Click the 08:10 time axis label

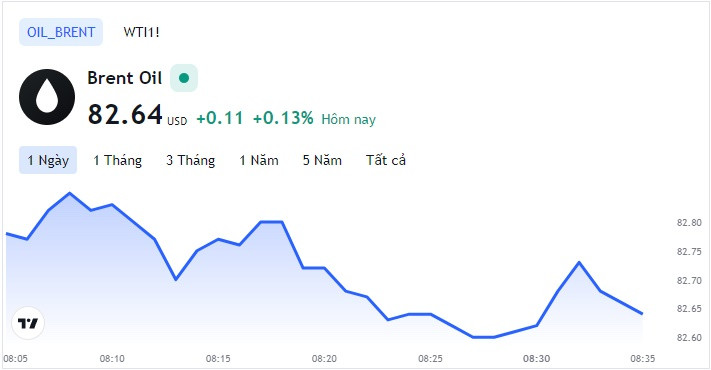click(x=112, y=359)
